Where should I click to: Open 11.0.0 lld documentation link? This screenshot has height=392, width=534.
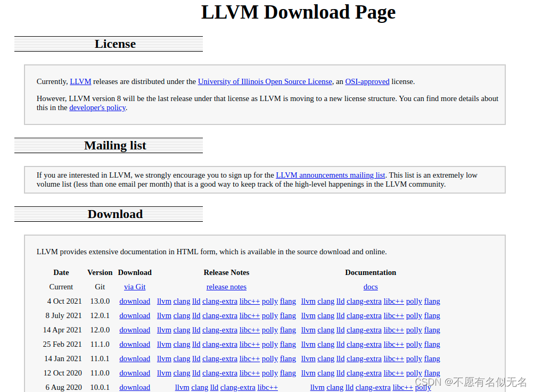pyautogui.click(x=341, y=373)
